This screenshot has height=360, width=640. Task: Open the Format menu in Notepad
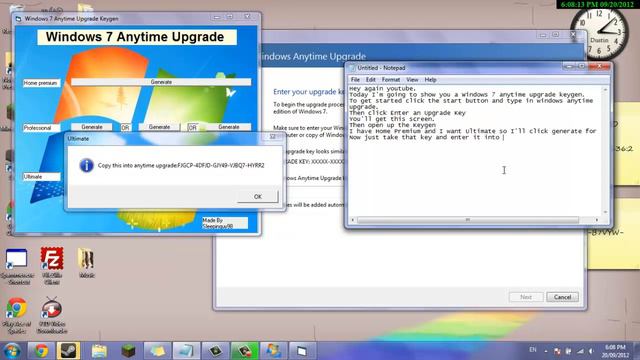(x=391, y=80)
